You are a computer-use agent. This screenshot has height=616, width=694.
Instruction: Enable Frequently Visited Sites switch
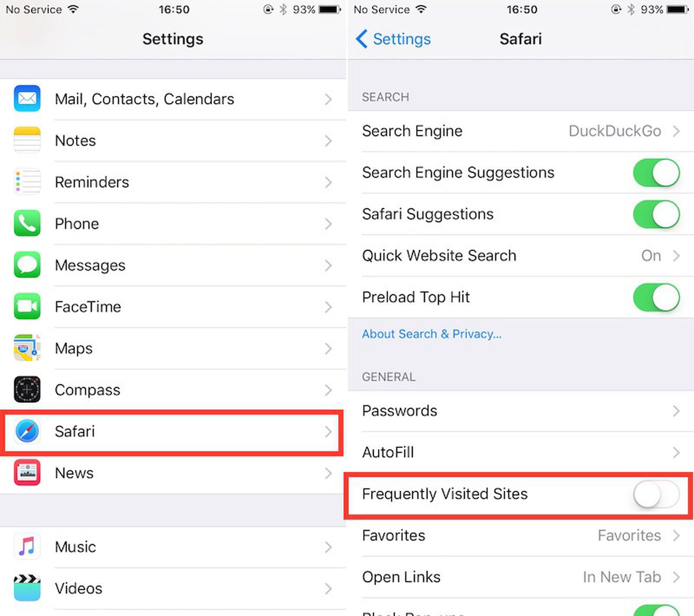point(656,494)
